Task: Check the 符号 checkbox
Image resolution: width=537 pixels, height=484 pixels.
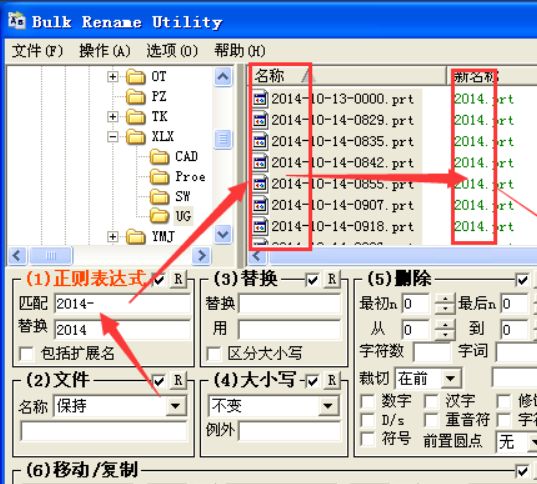Action: coord(367,439)
